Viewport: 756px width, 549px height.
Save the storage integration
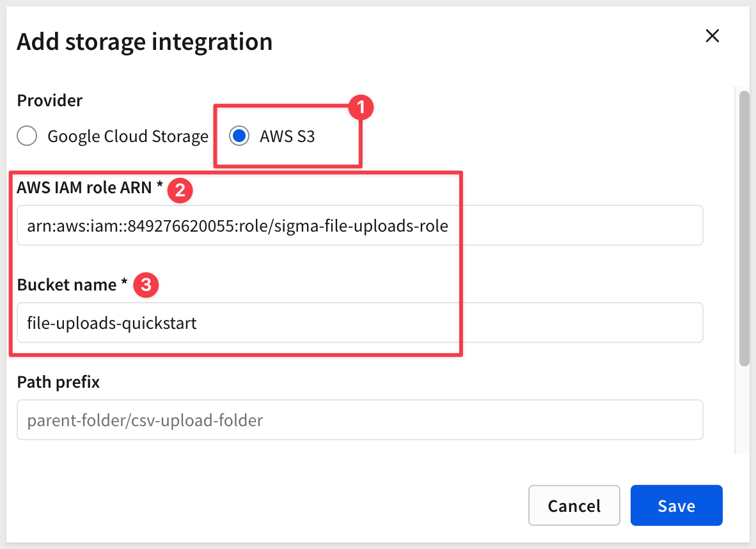(676, 505)
